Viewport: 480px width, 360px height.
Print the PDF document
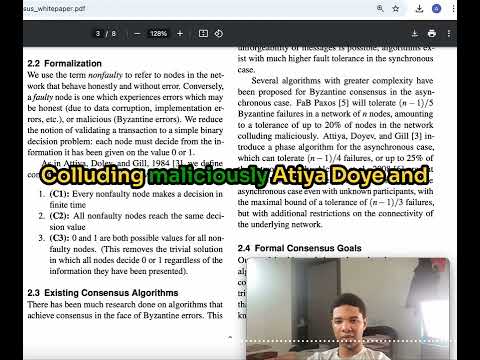432,34
